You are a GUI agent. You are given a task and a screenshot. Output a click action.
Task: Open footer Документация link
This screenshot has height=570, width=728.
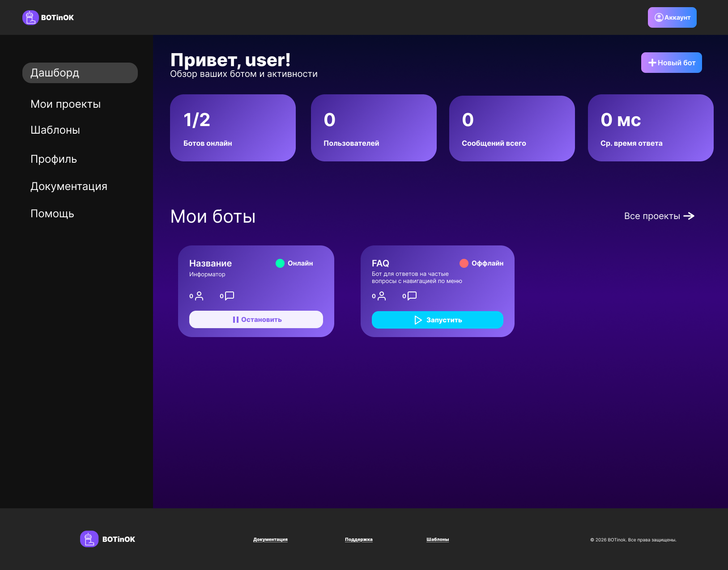click(270, 540)
